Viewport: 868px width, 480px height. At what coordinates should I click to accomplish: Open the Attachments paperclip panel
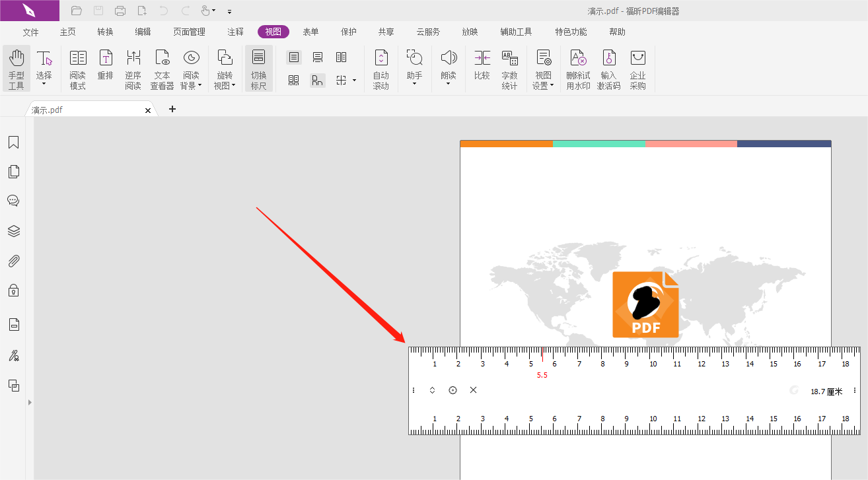pos(13,261)
